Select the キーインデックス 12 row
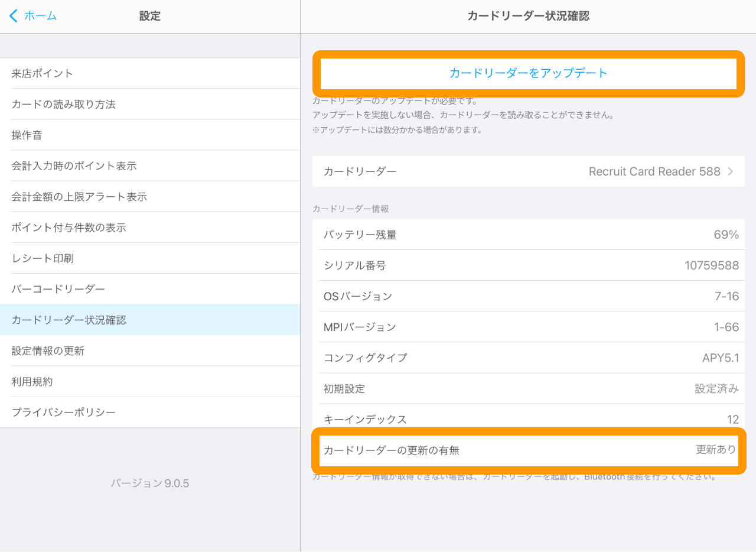756x552 pixels. tap(528, 419)
